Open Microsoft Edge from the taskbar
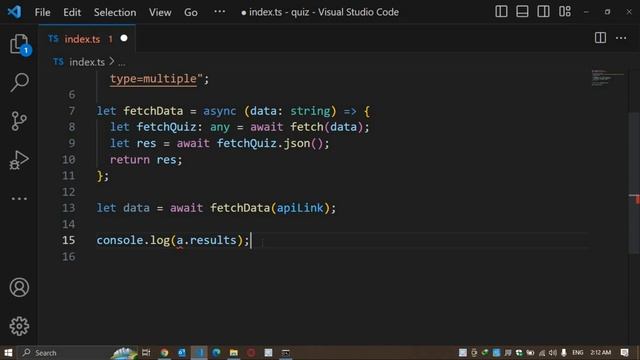The image size is (640, 360). pyautogui.click(x=216, y=353)
